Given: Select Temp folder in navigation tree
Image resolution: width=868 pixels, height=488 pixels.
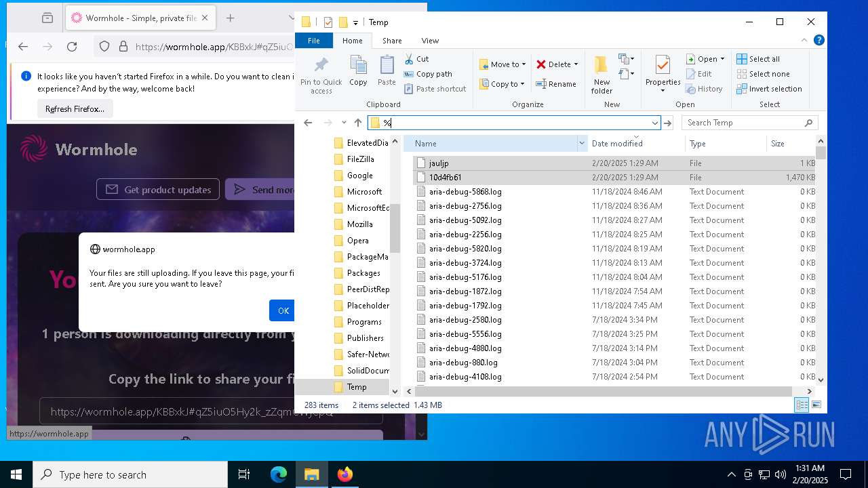Looking at the screenshot, I should [357, 387].
